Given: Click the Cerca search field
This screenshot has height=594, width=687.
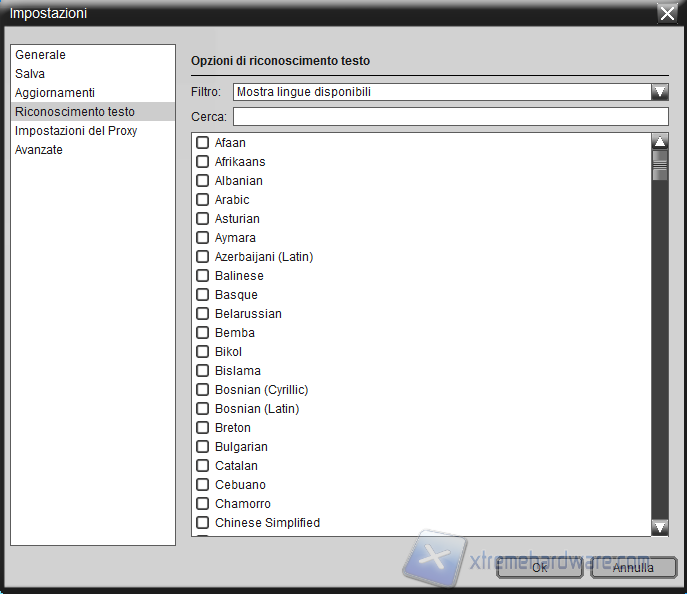Looking at the screenshot, I should coord(450,117).
